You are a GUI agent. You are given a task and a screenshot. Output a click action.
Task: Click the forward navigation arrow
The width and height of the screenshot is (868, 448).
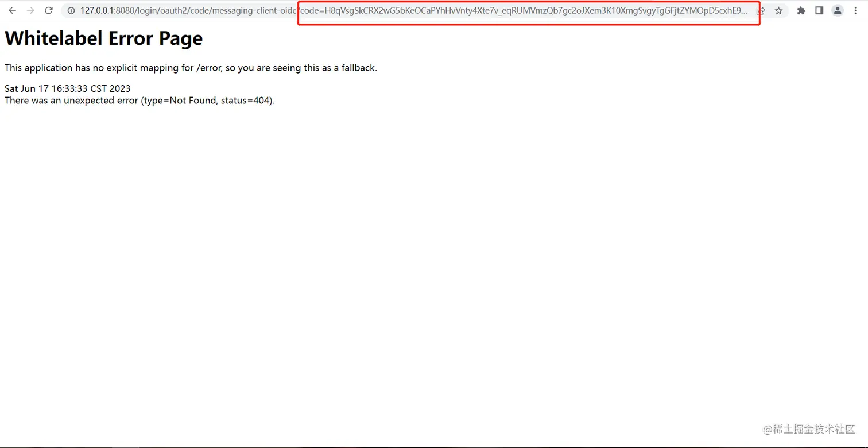click(x=30, y=10)
